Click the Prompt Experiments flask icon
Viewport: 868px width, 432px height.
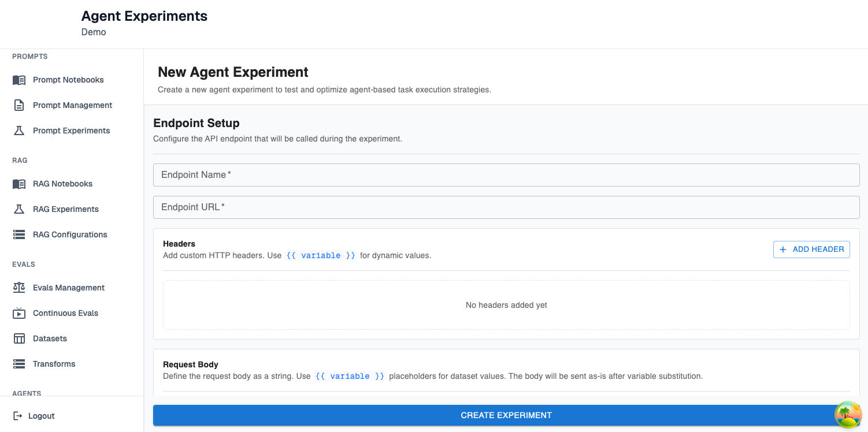pyautogui.click(x=19, y=131)
